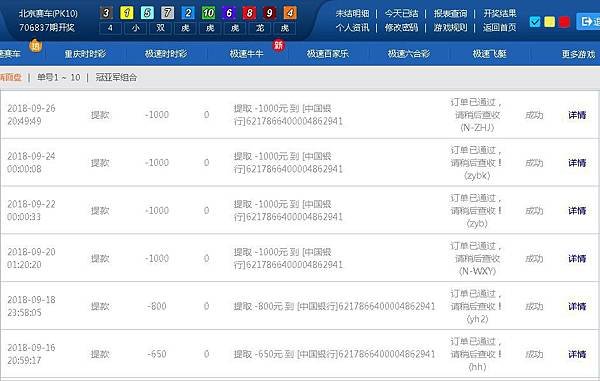Screen dimensions: 600x381
Task: Open 详情 for 2018-09-22 withdrawal
Action: coord(577,211)
